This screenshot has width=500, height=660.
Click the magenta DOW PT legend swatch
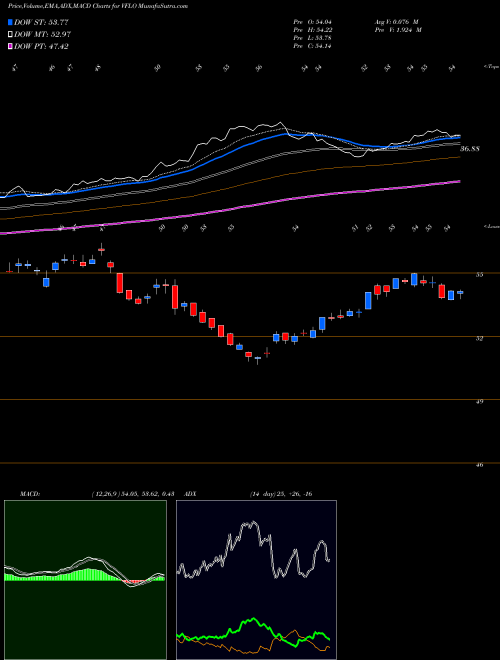(x=10, y=46)
